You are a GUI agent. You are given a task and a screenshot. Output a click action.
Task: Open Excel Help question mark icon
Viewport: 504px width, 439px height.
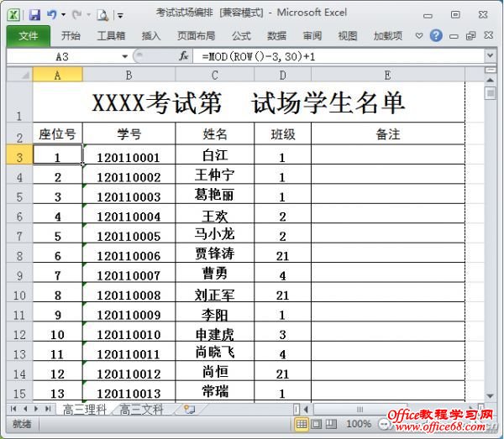tap(436, 35)
